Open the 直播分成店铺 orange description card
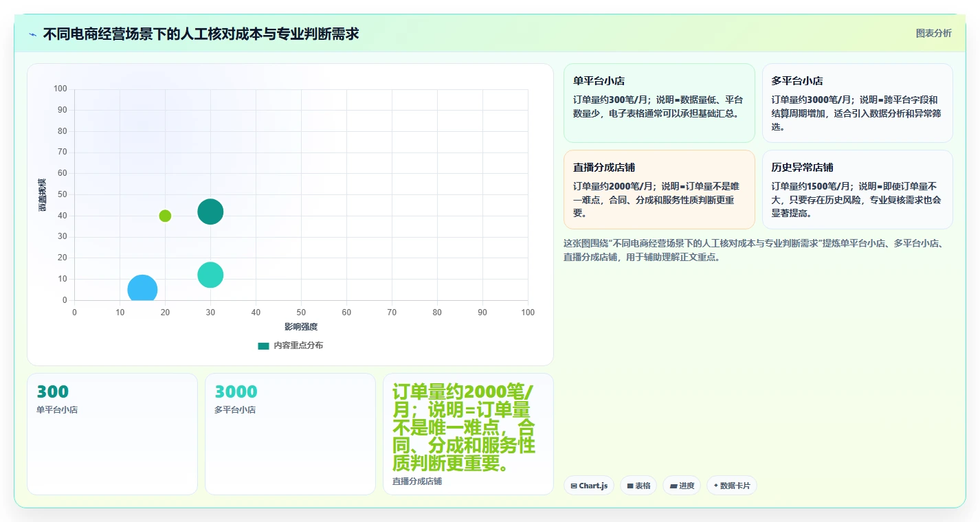Screen dimensions: 980x522 point(659,190)
